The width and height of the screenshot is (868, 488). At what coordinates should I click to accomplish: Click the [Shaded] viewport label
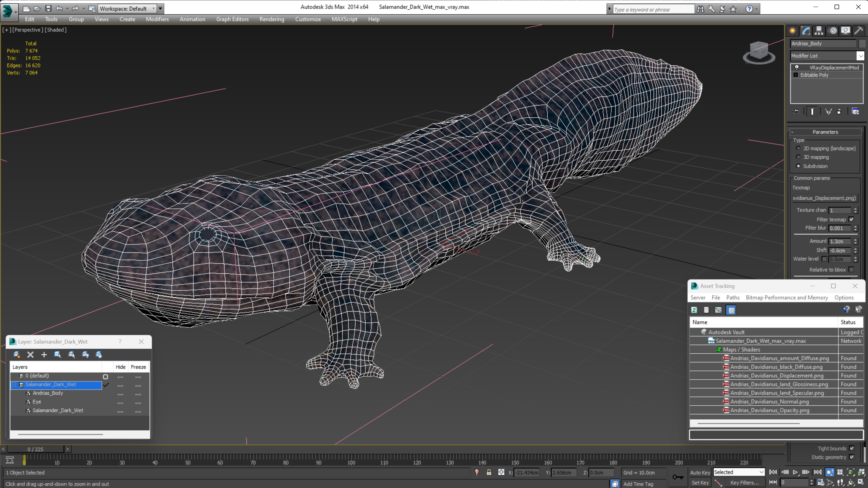[x=56, y=29]
